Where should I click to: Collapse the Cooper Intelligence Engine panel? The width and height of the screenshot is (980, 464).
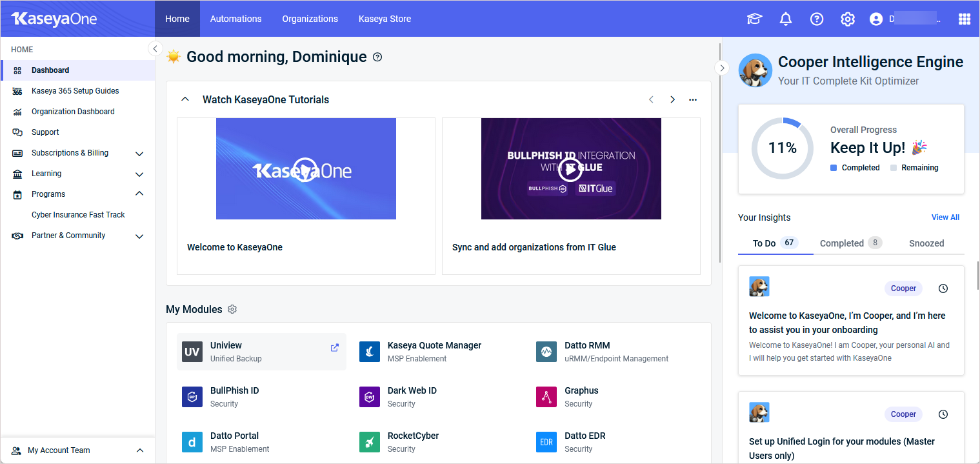tap(722, 68)
